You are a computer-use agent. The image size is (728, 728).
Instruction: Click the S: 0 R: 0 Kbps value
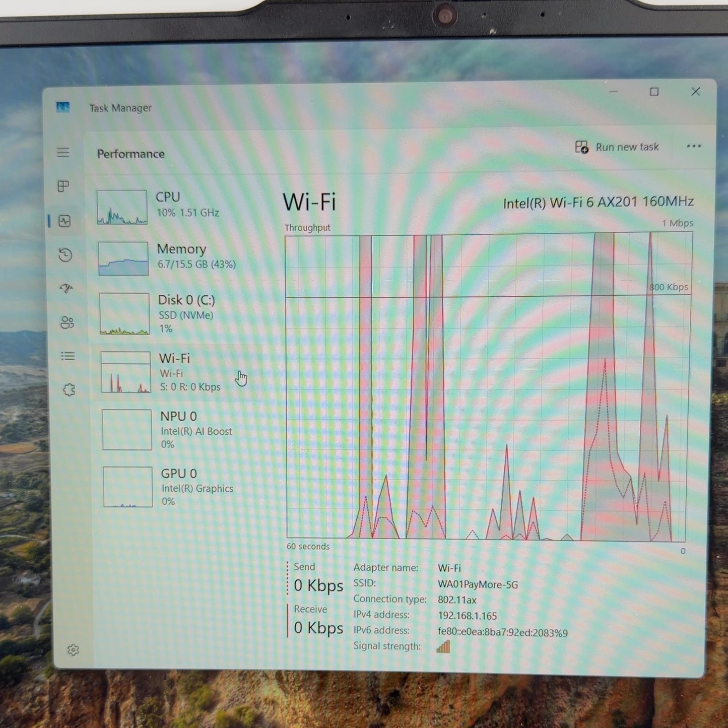190,387
